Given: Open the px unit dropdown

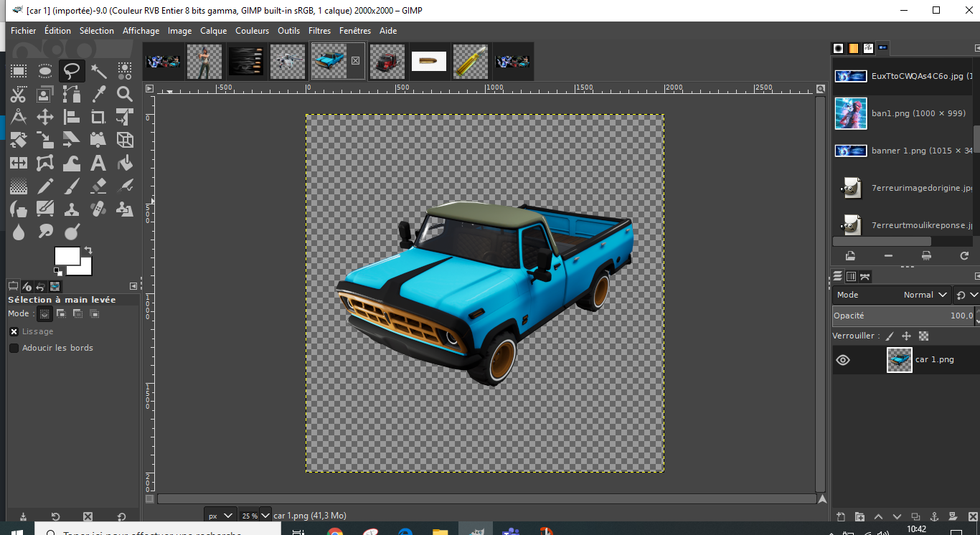Looking at the screenshot, I should (220, 515).
